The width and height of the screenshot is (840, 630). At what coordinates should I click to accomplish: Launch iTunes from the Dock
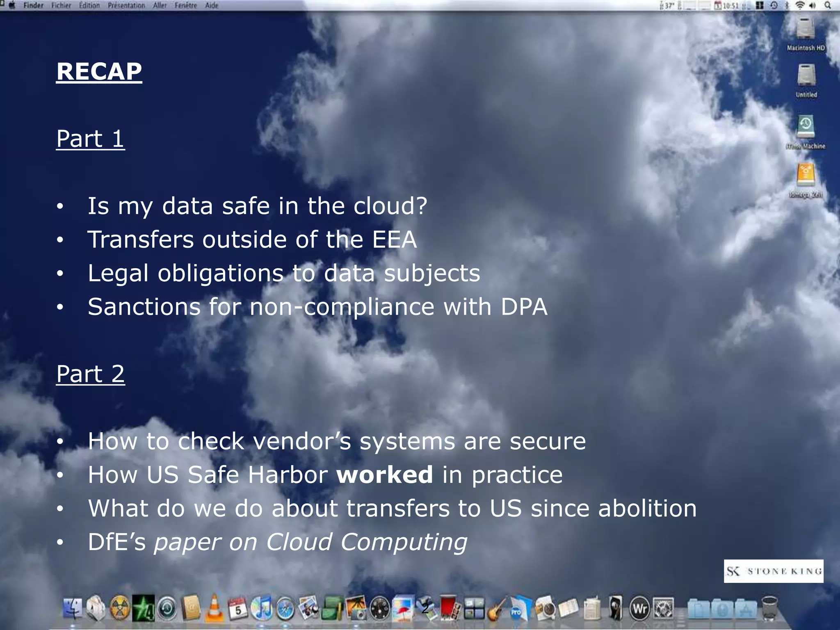tap(262, 608)
